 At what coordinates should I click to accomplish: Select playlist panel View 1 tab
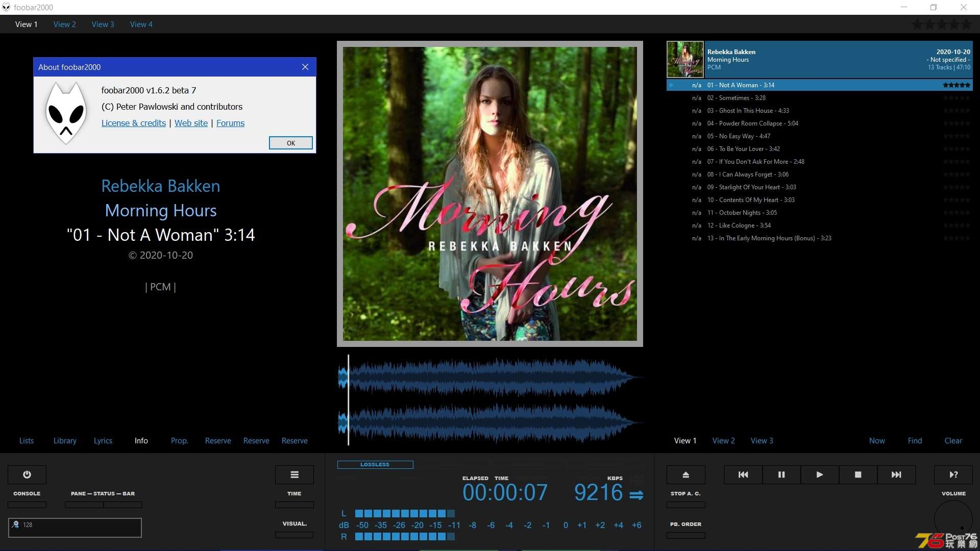(x=685, y=441)
